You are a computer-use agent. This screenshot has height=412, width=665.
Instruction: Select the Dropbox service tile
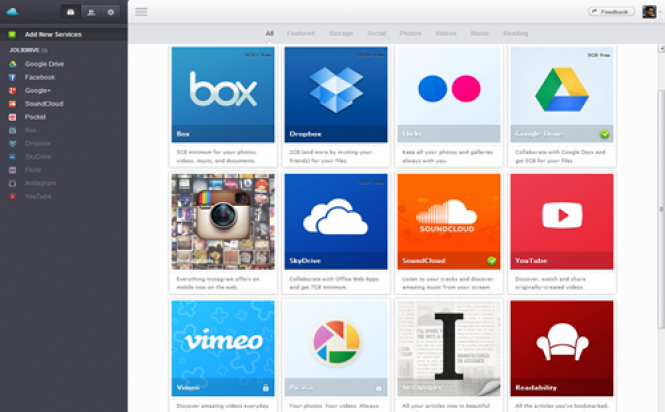(336, 95)
